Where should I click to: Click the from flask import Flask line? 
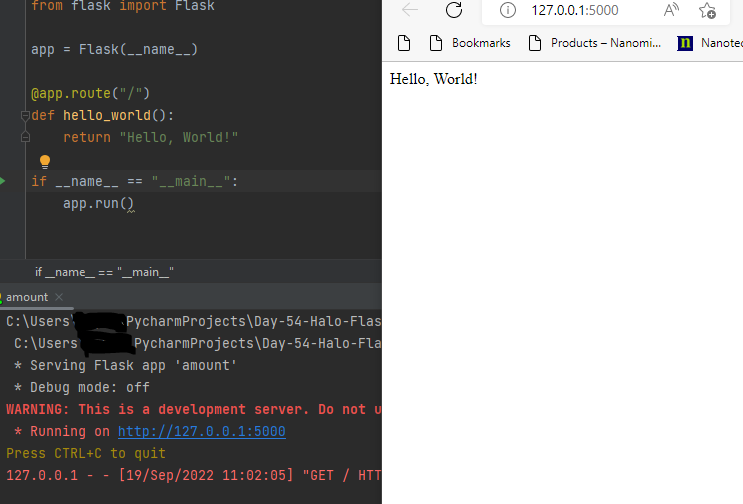tap(123, 6)
